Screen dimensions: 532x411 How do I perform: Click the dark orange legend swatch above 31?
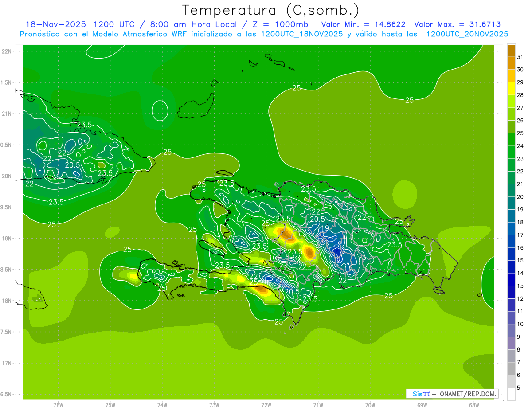[511, 51]
